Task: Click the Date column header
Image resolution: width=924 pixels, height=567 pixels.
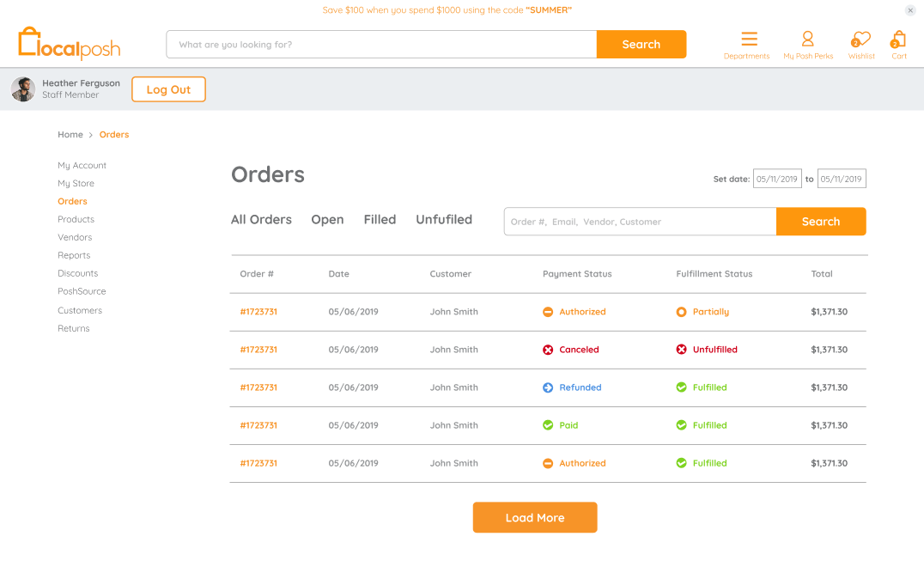Action: pos(339,273)
